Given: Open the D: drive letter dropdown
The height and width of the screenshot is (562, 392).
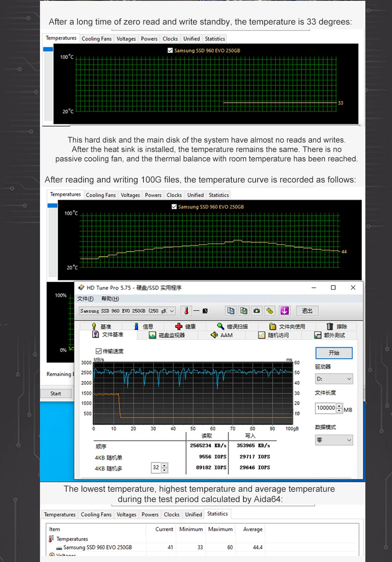Looking at the screenshot, I should click(334, 379).
